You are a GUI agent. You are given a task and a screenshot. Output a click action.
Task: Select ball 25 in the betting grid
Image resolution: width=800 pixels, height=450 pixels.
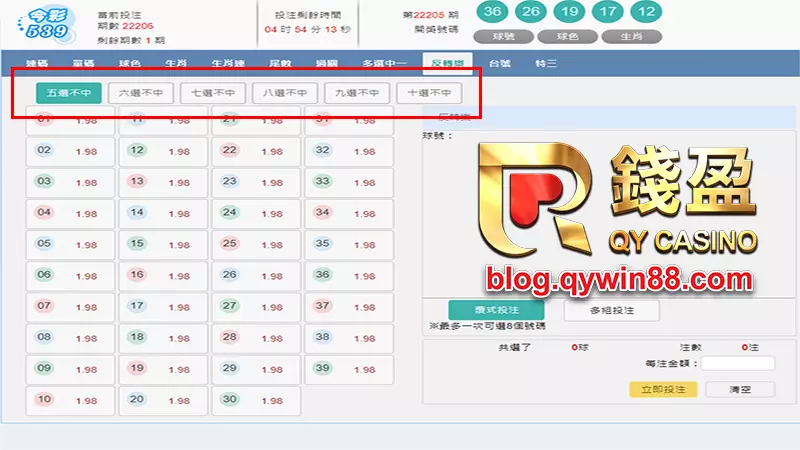[230, 243]
